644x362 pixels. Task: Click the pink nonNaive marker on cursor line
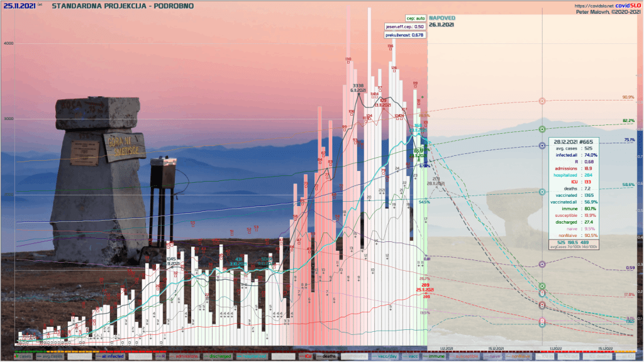[x=542, y=101]
